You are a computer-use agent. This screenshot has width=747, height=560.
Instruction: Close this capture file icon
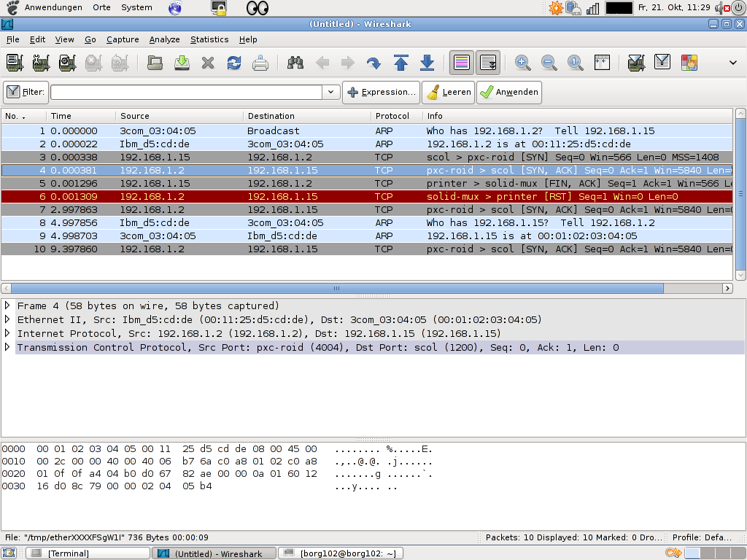tap(208, 63)
